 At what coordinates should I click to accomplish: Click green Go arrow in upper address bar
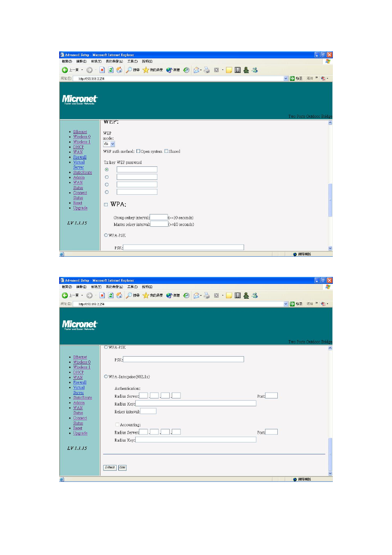[292, 78]
